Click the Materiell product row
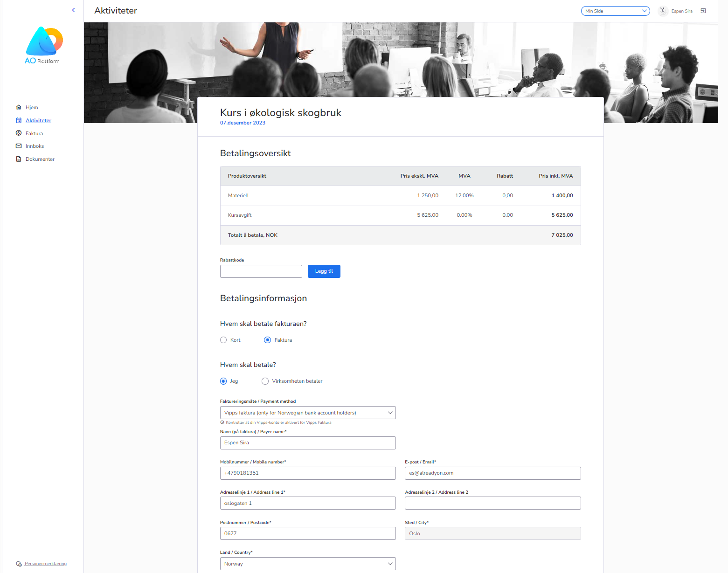This screenshot has width=728, height=573. (x=401, y=196)
